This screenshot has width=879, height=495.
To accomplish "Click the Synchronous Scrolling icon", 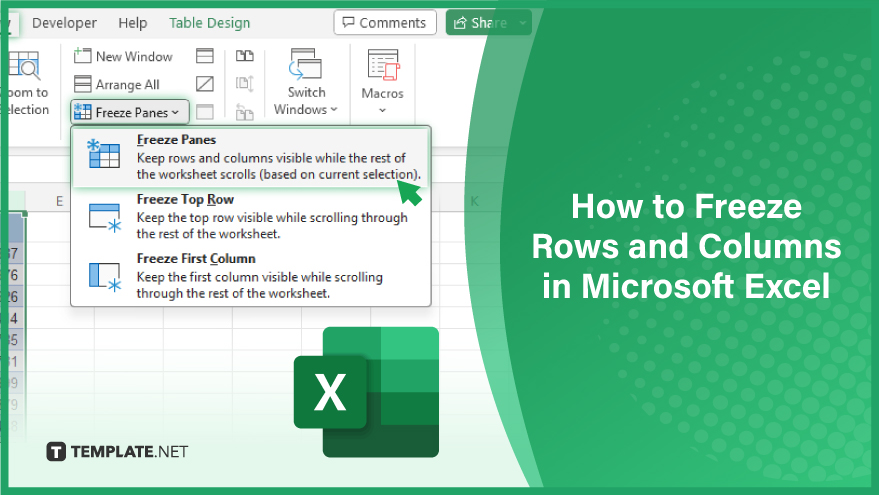I will (x=244, y=84).
